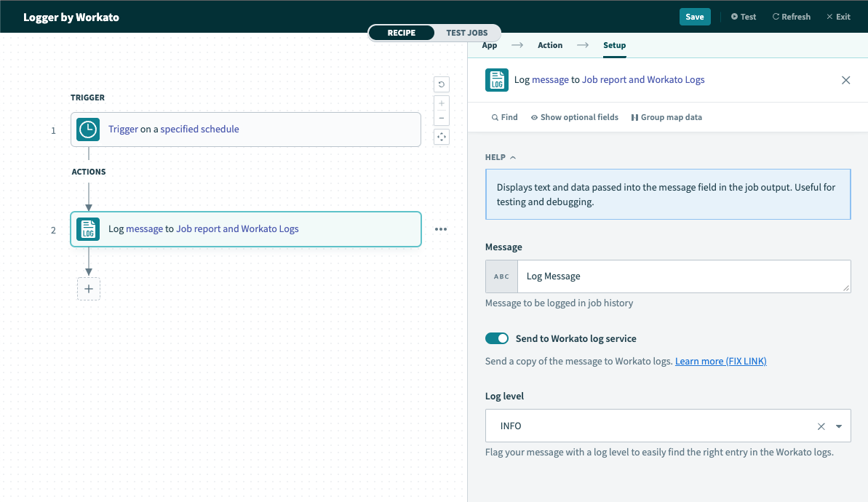Open the Log level dropdown arrow
Viewport: 868px width, 502px height.
pos(839,426)
